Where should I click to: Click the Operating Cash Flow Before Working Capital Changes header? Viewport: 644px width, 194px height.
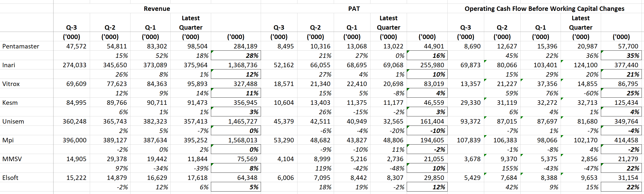544,9
